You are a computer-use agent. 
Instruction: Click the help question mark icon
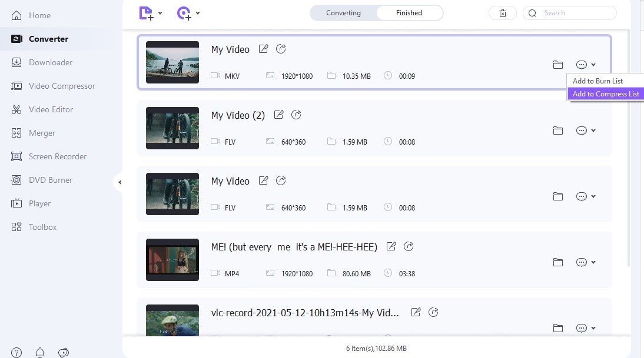click(16, 352)
